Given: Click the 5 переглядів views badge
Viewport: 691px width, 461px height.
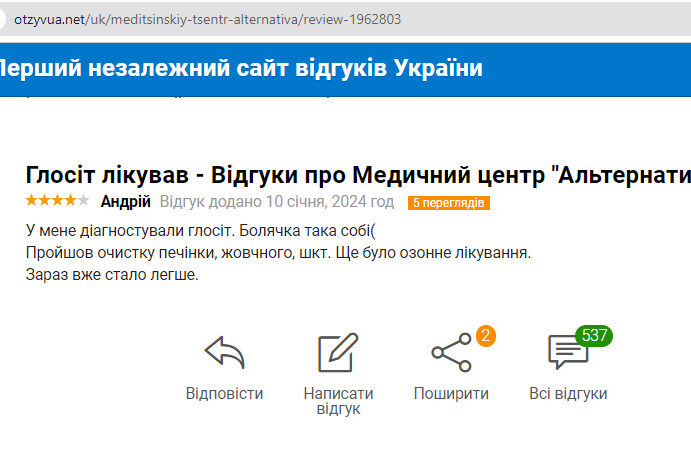Looking at the screenshot, I should [x=448, y=203].
